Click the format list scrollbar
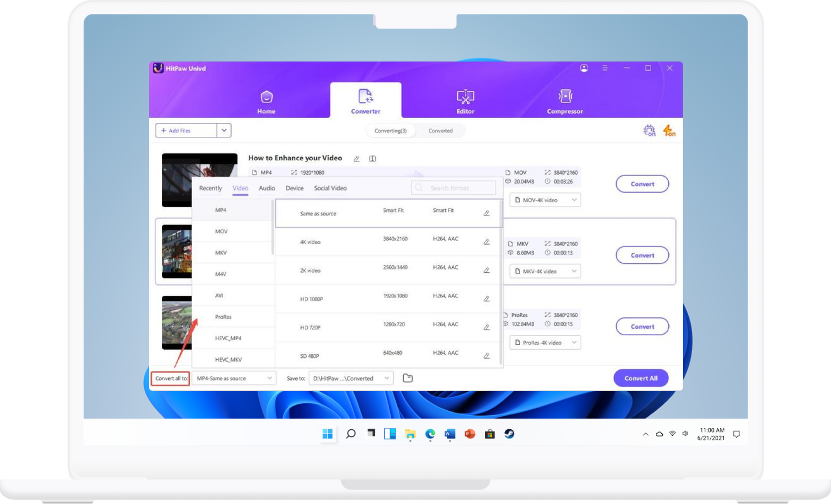 pos(273,228)
